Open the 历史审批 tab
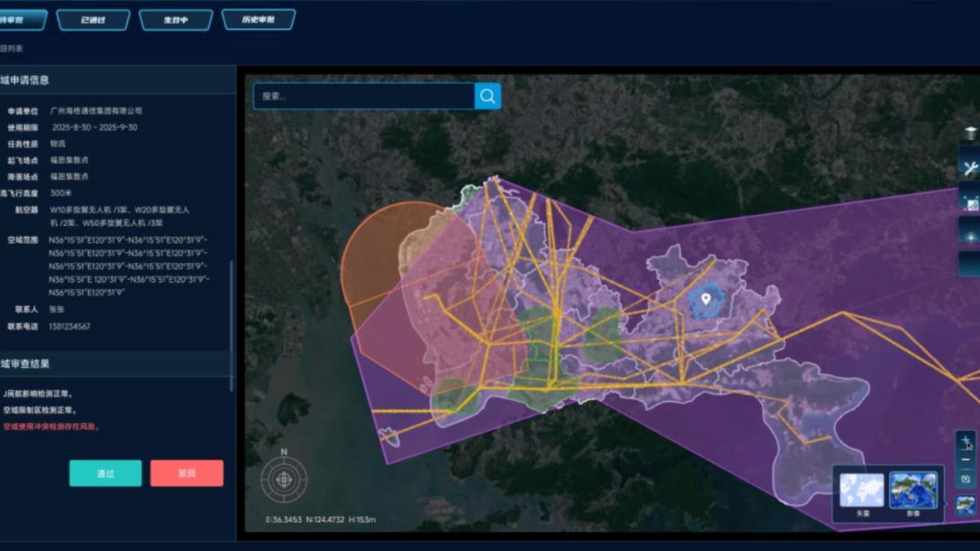Viewport: 980px width, 551px height. [x=258, y=20]
